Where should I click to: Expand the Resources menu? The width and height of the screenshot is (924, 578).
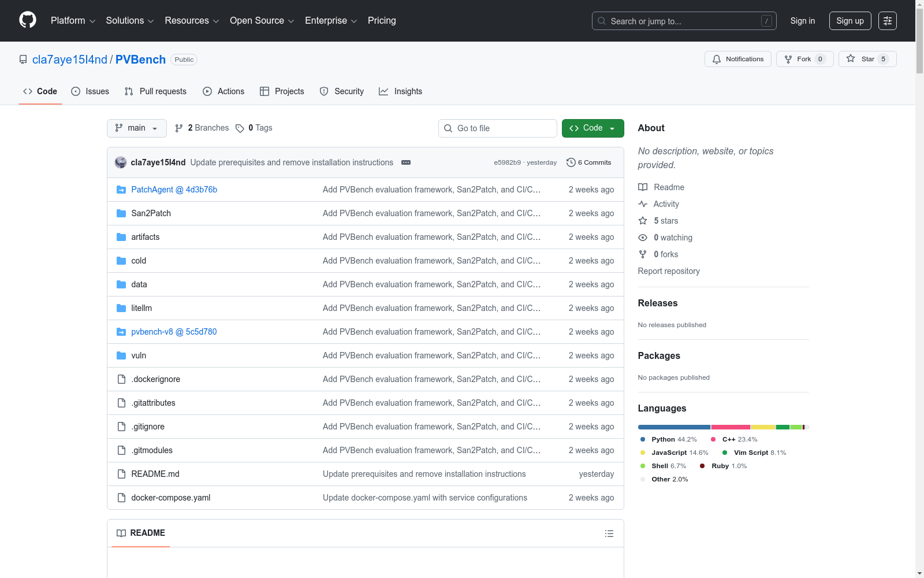coord(192,21)
